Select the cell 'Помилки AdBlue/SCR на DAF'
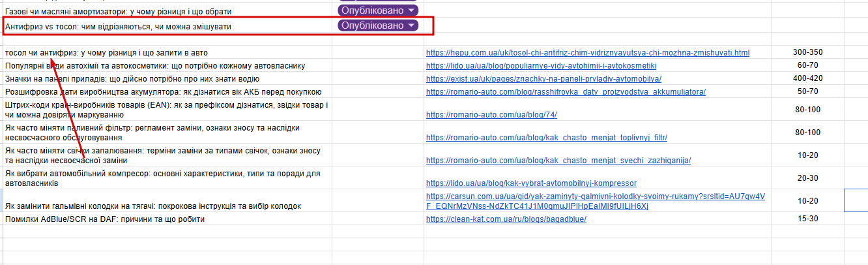 tap(167, 219)
